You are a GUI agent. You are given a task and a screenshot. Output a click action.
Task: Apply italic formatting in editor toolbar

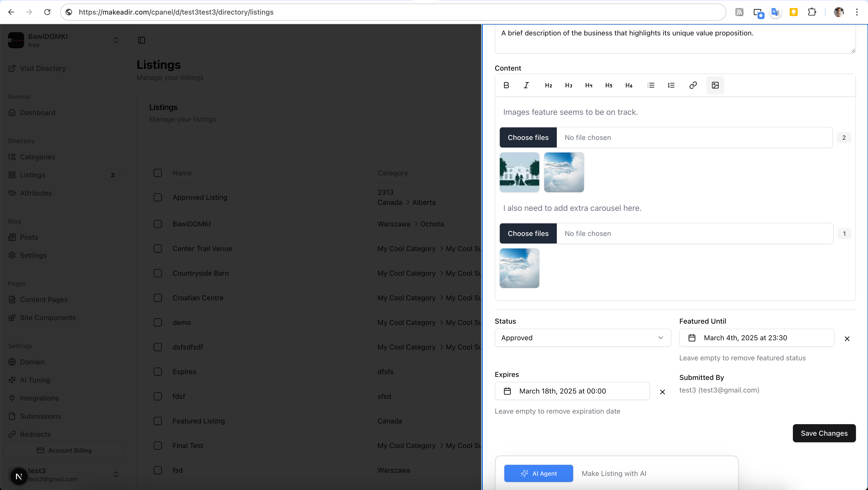526,85
